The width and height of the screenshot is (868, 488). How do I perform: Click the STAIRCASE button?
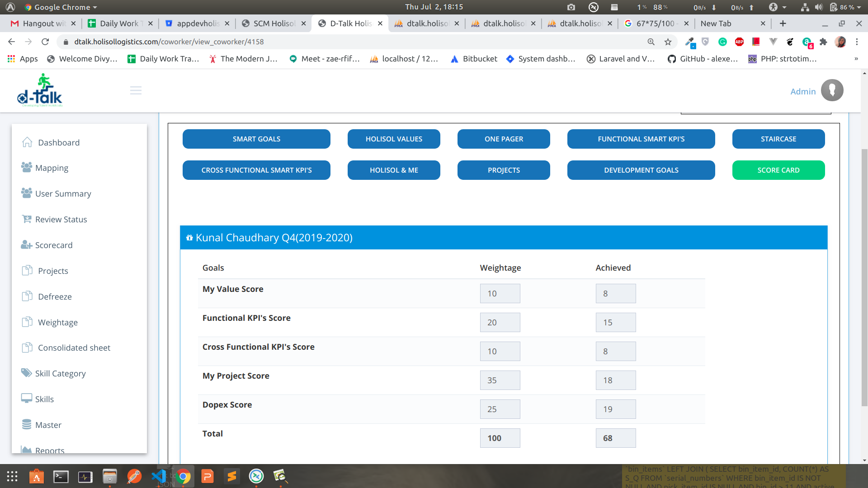(x=778, y=139)
